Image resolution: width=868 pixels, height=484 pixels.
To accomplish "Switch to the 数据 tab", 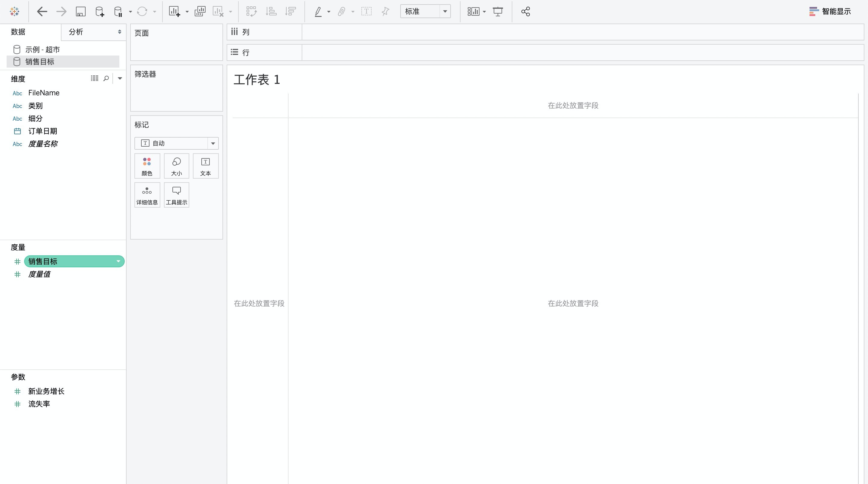I will (18, 32).
